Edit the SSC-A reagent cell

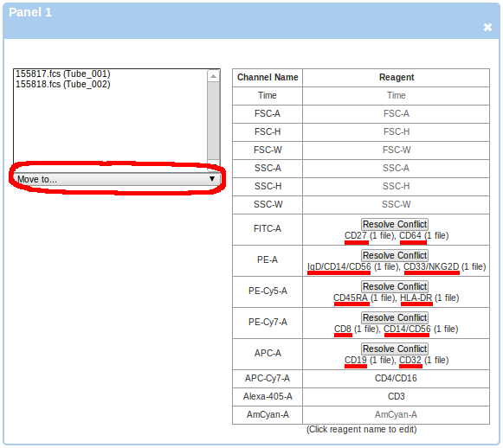tap(396, 168)
